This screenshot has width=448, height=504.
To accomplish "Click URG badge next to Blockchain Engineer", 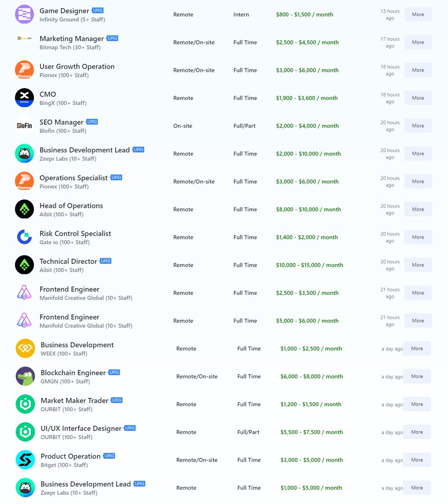I will 114,372.
